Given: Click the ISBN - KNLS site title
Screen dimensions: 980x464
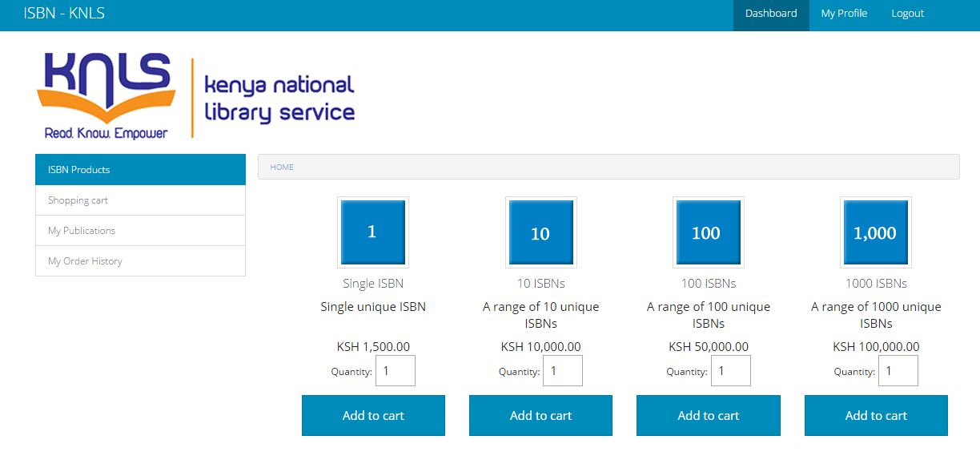Looking at the screenshot, I should 64,14.
